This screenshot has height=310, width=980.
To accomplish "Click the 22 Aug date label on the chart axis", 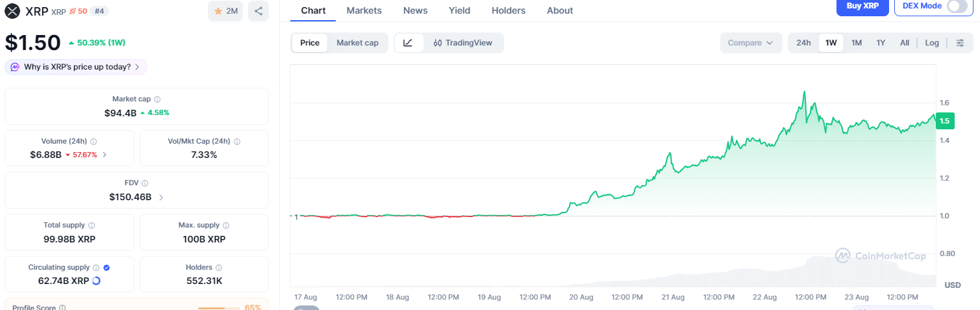I will click(x=765, y=297).
